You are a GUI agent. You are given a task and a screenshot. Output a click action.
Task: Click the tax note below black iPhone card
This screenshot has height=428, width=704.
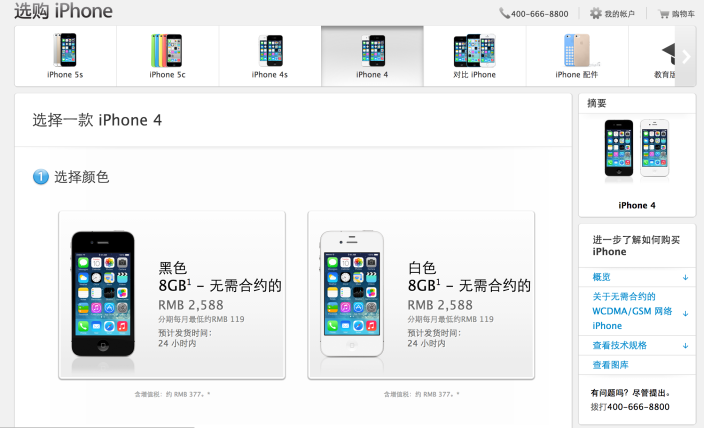[172, 394]
